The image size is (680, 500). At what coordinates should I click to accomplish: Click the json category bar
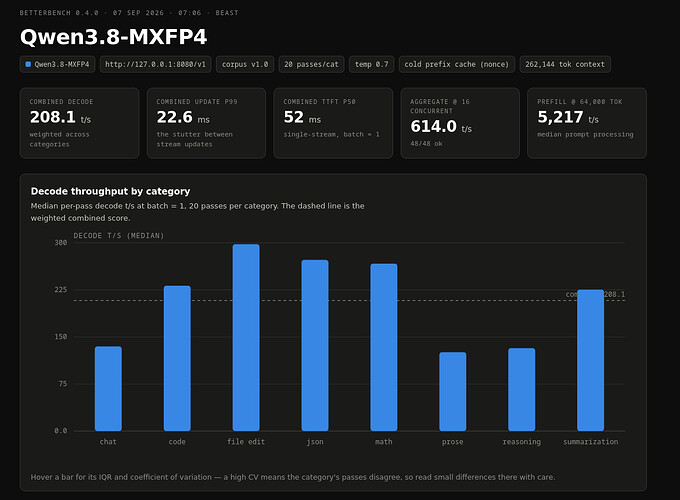pyautogui.click(x=315, y=345)
